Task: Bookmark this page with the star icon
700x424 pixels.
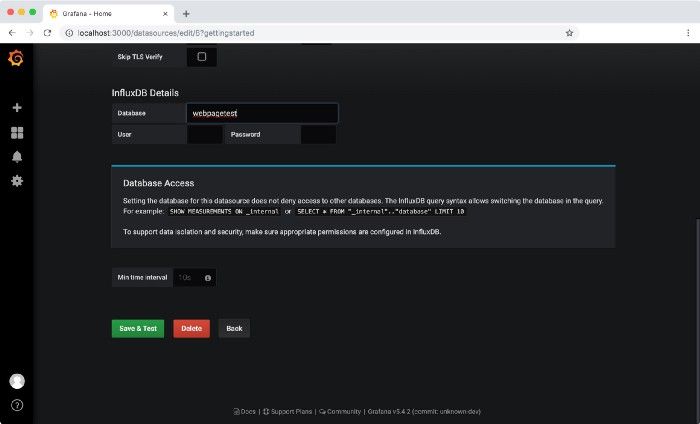Action: click(x=569, y=33)
